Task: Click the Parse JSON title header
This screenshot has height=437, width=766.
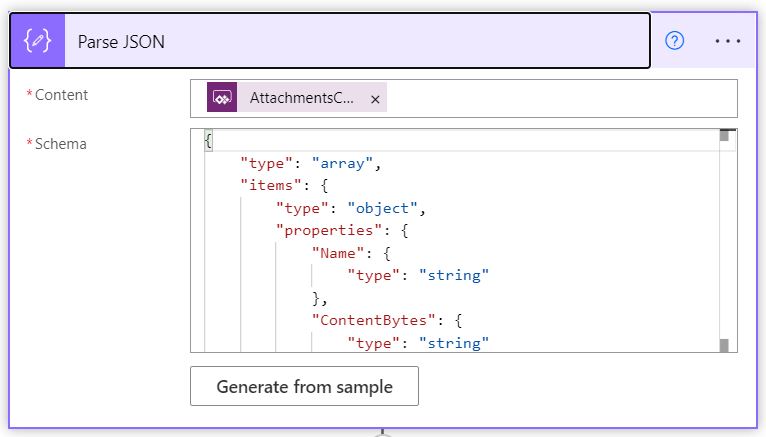Action: click(x=330, y=41)
